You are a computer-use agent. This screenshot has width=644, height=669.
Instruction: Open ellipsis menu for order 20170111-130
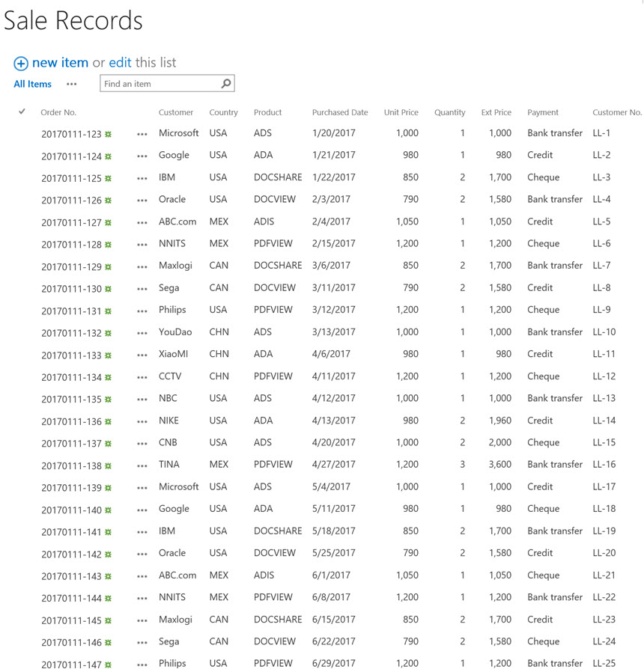(x=142, y=289)
